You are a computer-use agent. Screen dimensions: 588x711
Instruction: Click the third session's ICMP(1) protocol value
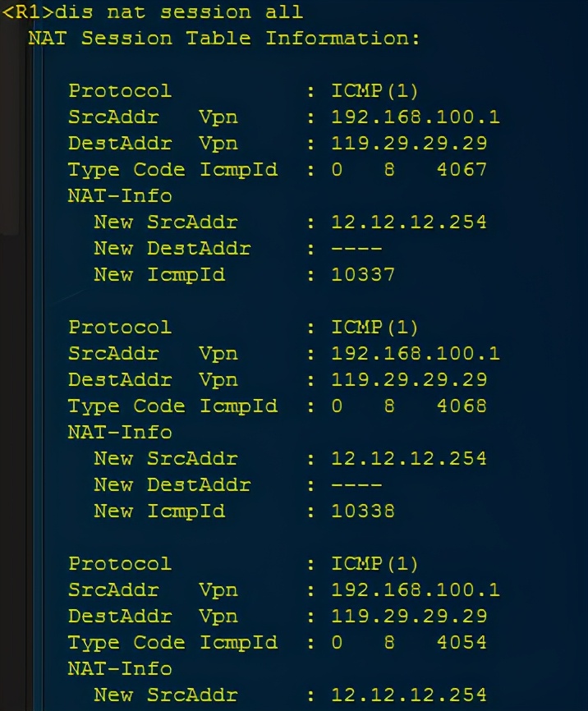coord(374,564)
